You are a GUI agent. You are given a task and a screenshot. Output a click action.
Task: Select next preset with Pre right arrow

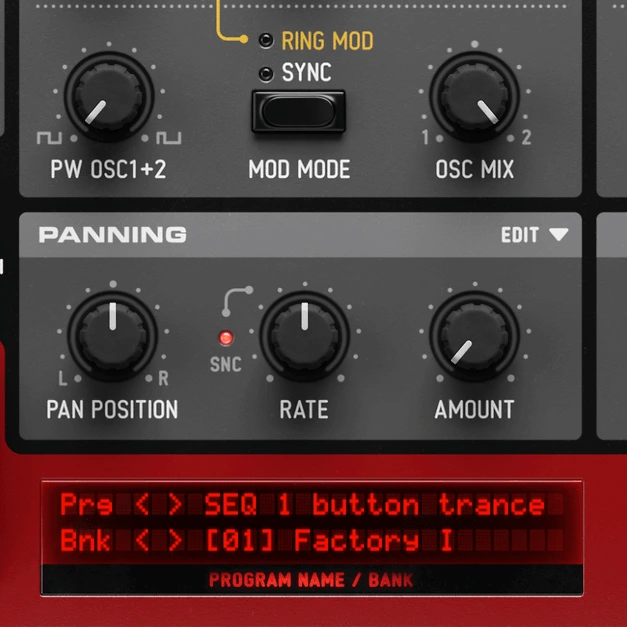[x=176, y=505]
